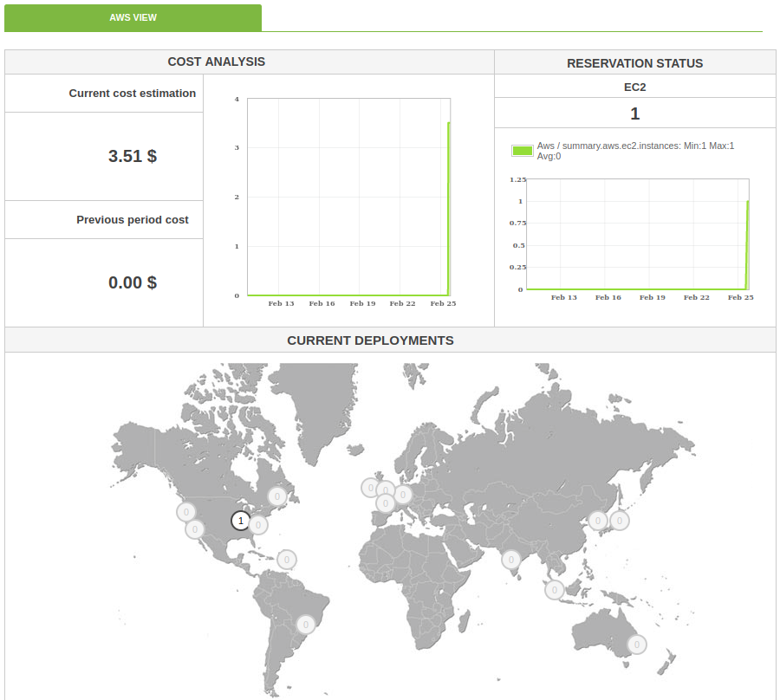Click the zero marker on India's west coast
780x700 pixels.
(x=510, y=561)
